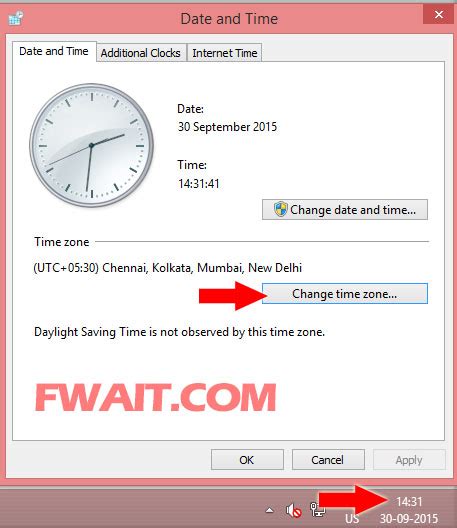Click the taskbar date 30-09-2015
457x528 pixels.
pyautogui.click(x=409, y=519)
